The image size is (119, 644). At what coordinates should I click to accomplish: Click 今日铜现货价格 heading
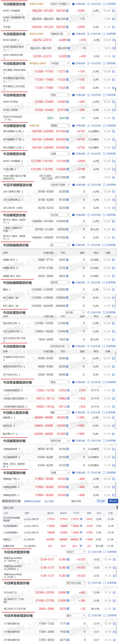(x=14, y=4)
